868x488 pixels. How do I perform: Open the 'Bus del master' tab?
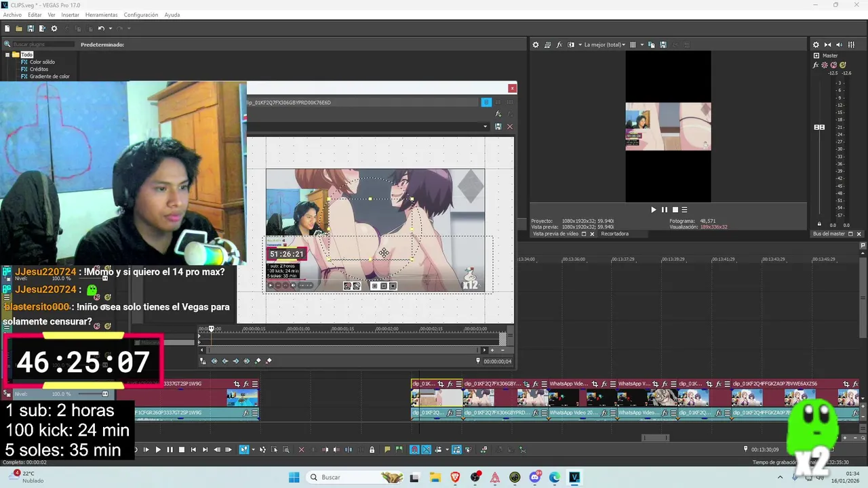(829, 234)
